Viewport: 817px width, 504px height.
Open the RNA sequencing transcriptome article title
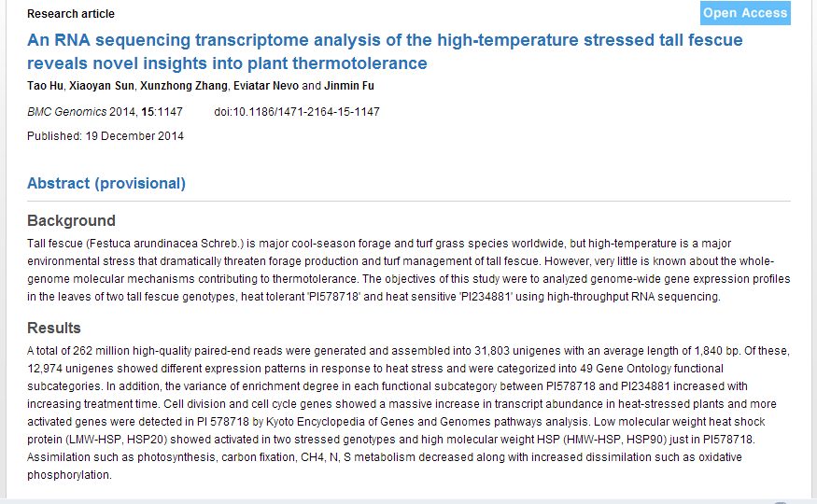pos(385,51)
